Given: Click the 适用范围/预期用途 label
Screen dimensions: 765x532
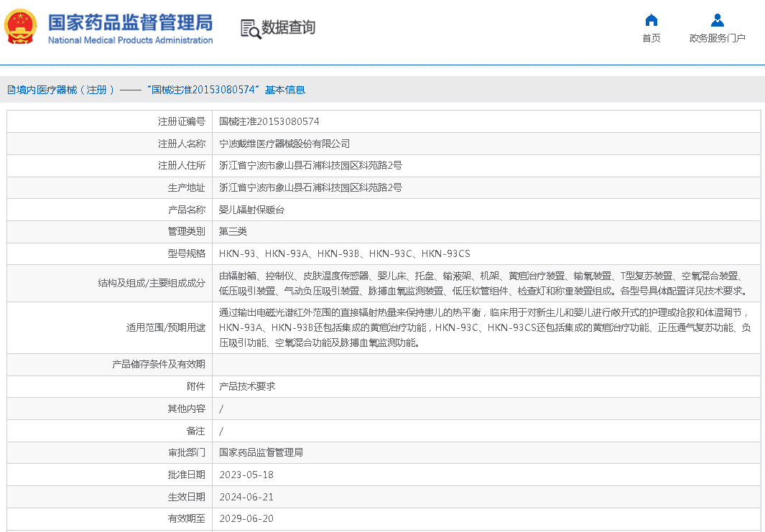Looking at the screenshot, I should coord(166,327).
